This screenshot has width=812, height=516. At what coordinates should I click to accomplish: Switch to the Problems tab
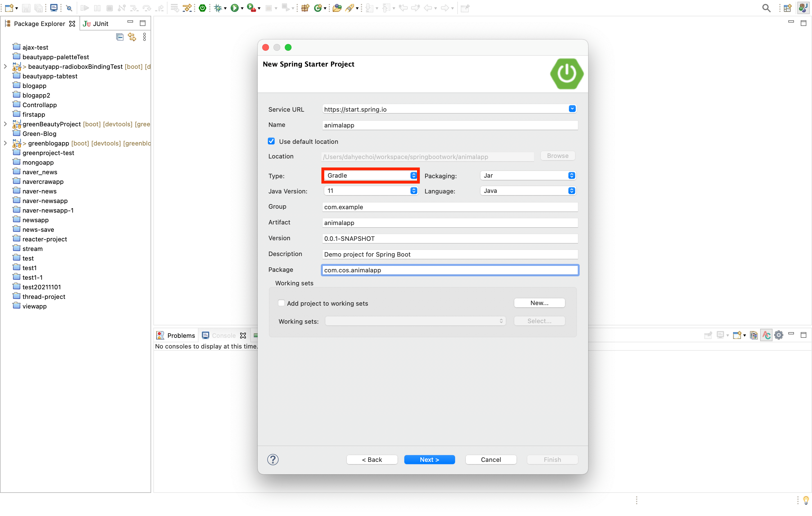(176, 335)
